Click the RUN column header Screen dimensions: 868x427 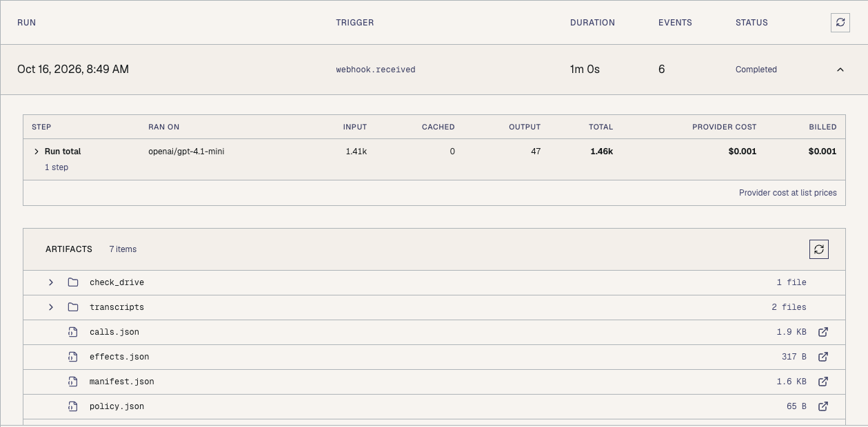point(26,23)
